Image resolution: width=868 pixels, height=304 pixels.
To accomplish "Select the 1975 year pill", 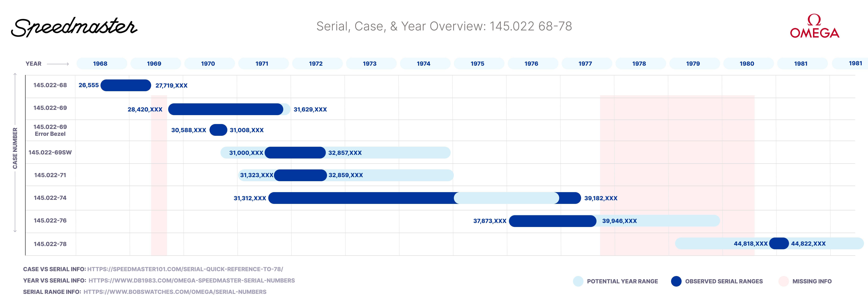I will (x=477, y=64).
